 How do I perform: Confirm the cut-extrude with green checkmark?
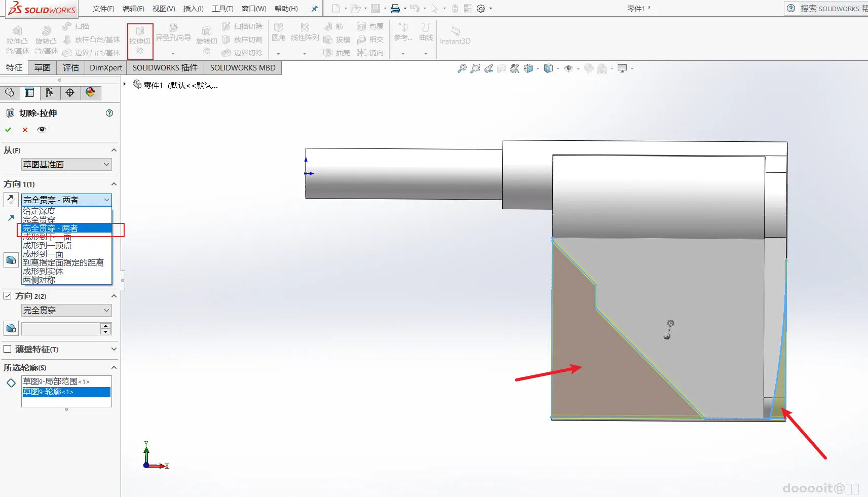[x=8, y=130]
